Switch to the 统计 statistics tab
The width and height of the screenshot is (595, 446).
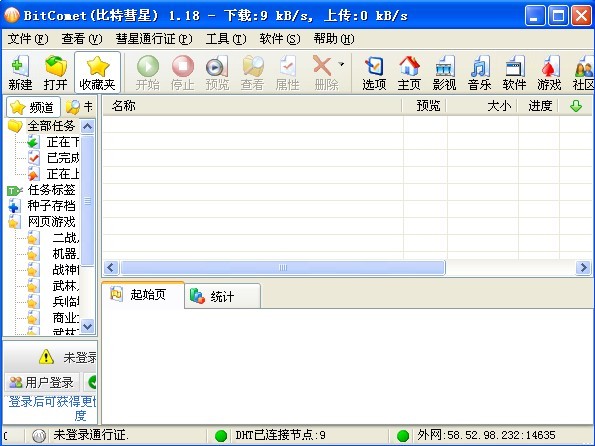222,296
